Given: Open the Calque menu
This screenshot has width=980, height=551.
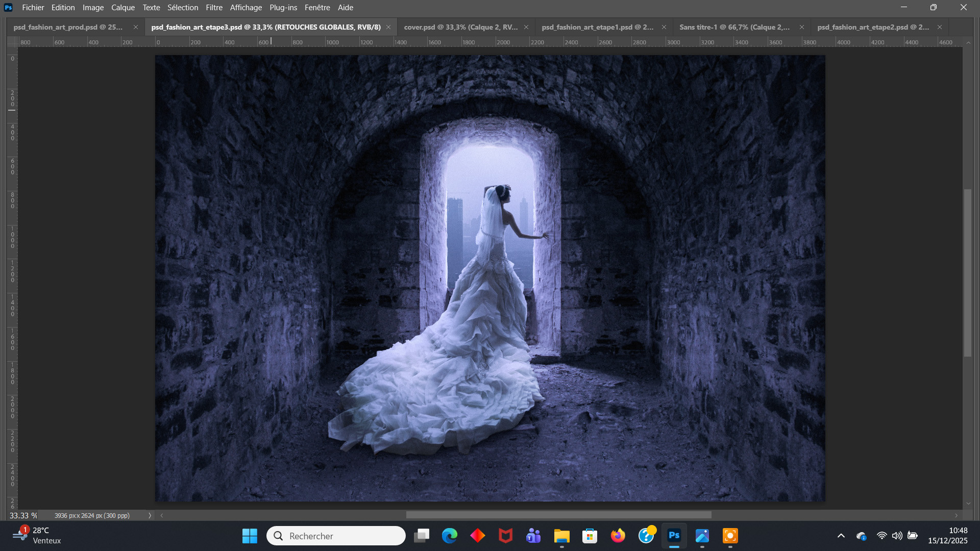Looking at the screenshot, I should 122,7.
